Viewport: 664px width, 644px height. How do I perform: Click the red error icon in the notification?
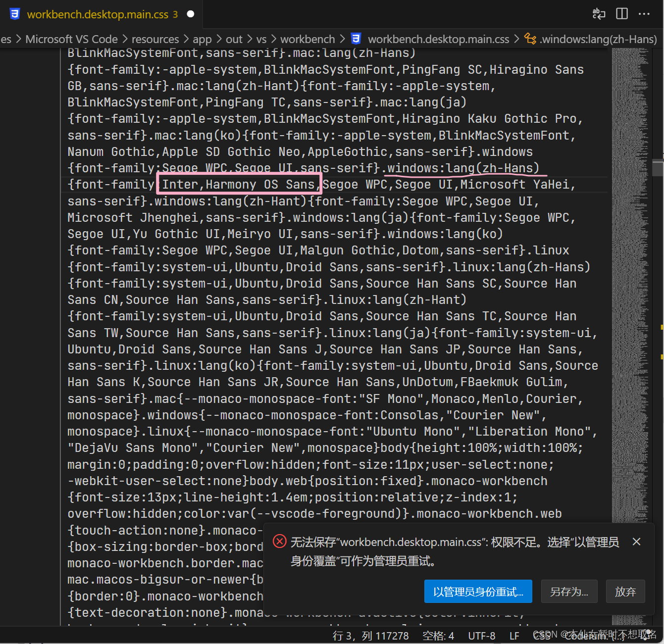point(280,542)
